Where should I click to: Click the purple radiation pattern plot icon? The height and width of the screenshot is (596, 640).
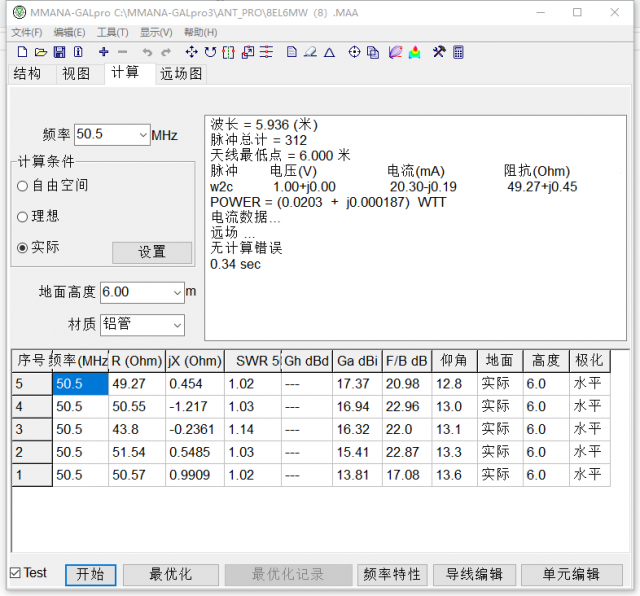[x=395, y=52]
